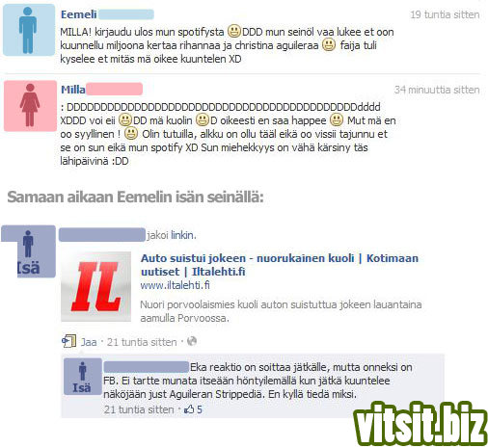Click the vitsit.biz watermark logo
488x448 pixels.
(420, 424)
